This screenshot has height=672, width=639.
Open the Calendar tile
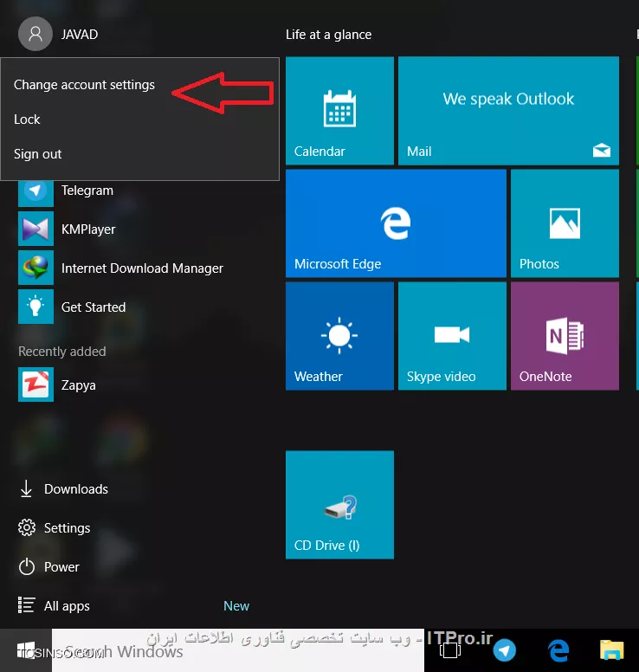tap(339, 111)
